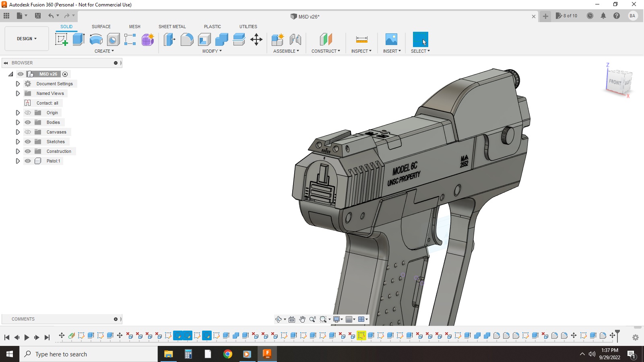Select the New Component tool icon
This screenshot has height=362, width=644.
pyautogui.click(x=278, y=39)
